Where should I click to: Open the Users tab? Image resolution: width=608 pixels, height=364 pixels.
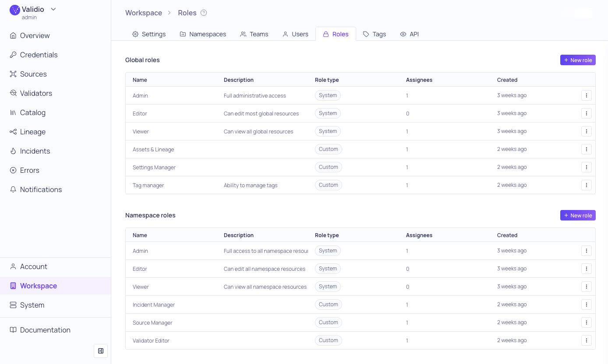295,34
